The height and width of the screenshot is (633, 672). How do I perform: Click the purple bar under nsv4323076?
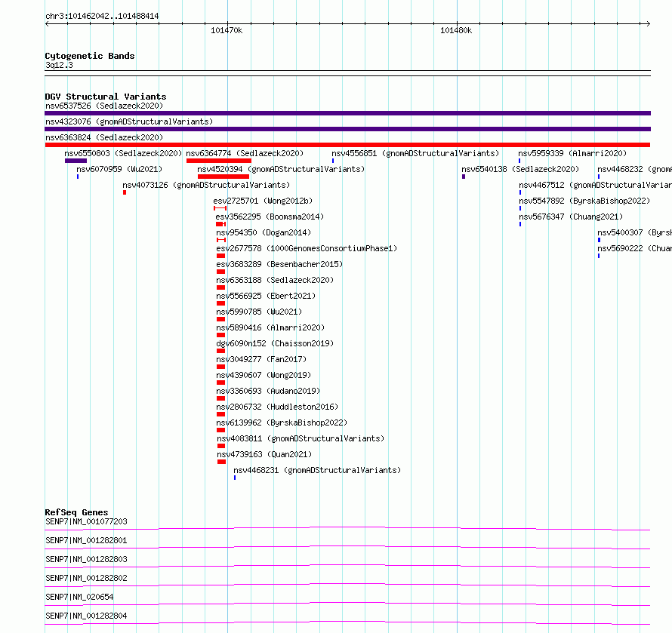pyautogui.click(x=347, y=129)
